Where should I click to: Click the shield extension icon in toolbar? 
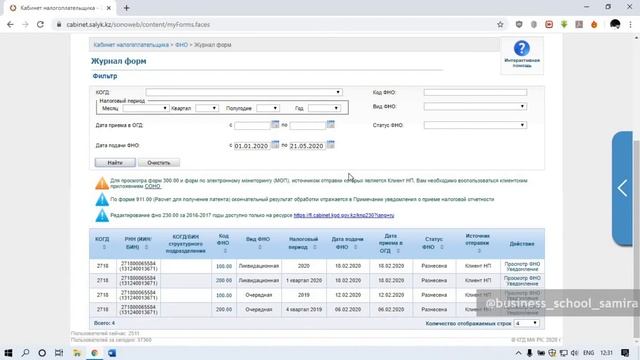pyautogui.click(x=519, y=24)
